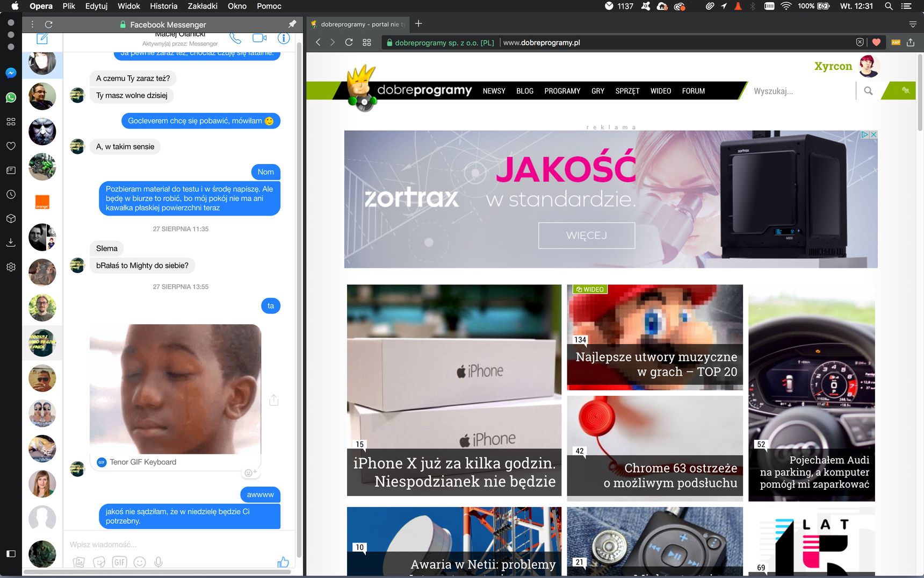924x578 pixels.
Task: Bookmark page with heart icon
Action: [x=876, y=42]
